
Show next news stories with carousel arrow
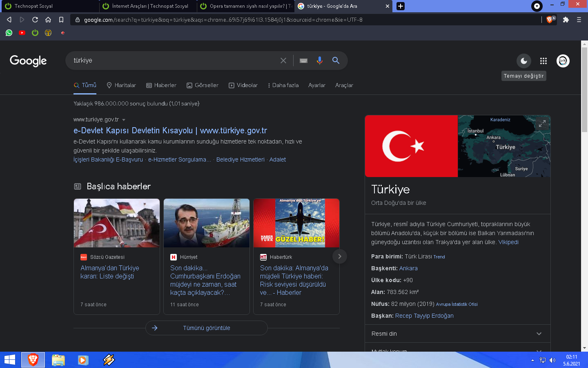(339, 256)
